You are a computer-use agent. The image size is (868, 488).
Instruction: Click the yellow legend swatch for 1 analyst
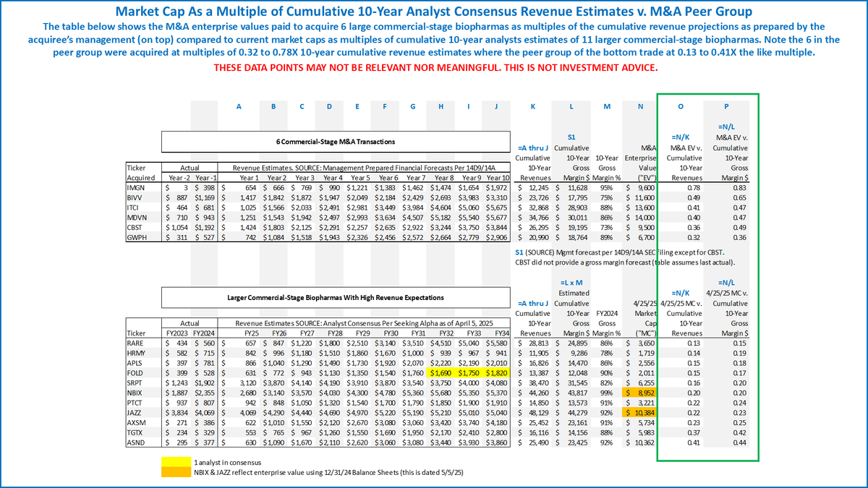tap(176, 461)
